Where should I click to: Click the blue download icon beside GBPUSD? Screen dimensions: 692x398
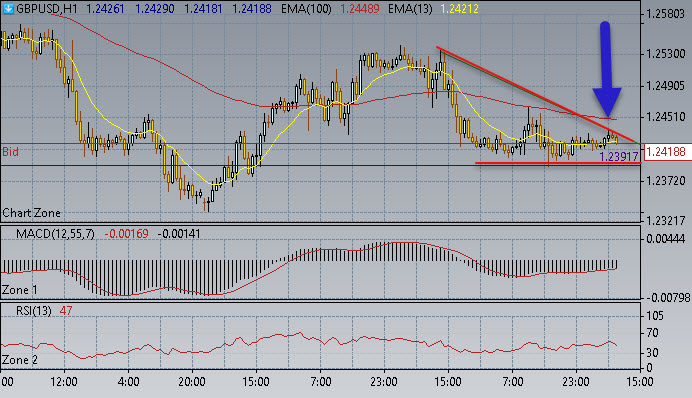tap(8, 8)
